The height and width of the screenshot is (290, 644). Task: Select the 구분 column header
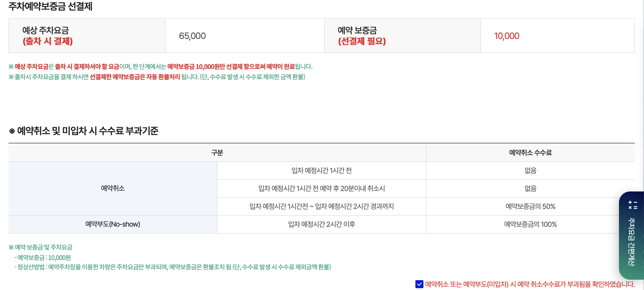pos(217,152)
